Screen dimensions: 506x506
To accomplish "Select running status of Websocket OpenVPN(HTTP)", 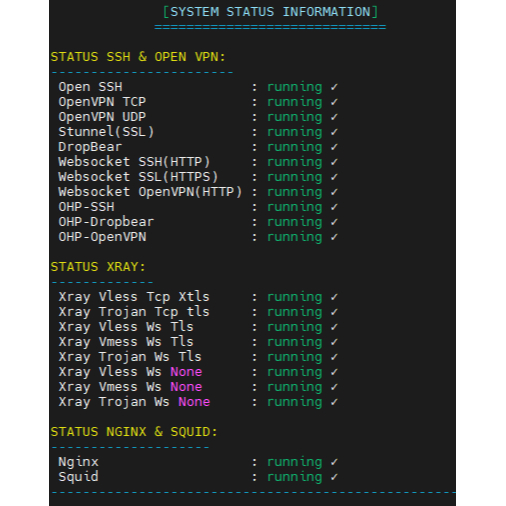I will [x=295, y=192].
